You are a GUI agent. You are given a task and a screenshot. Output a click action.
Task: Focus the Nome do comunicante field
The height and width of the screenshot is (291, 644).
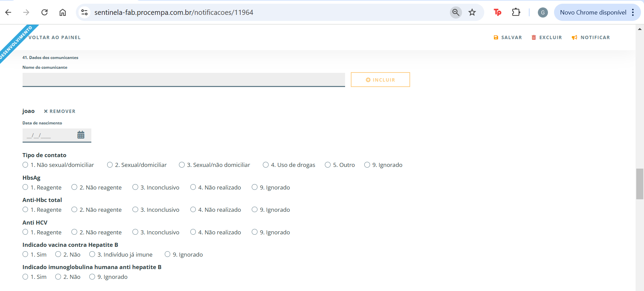[184, 80]
